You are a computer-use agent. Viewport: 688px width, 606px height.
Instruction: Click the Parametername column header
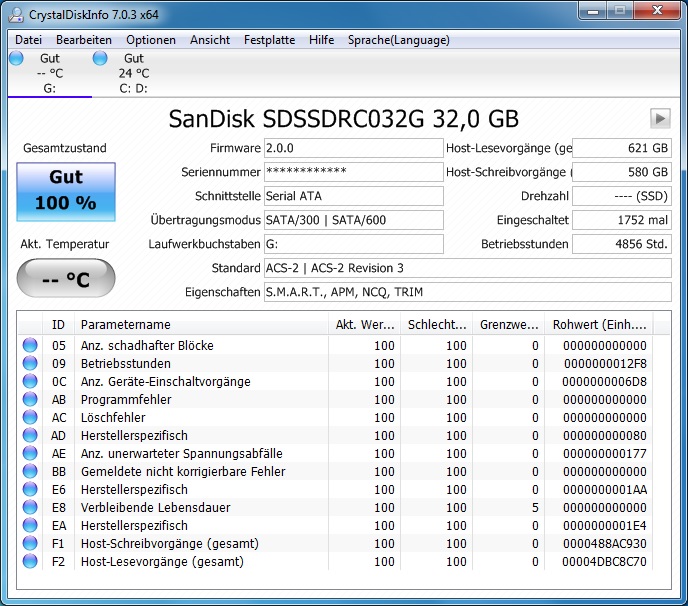[x=201, y=325]
